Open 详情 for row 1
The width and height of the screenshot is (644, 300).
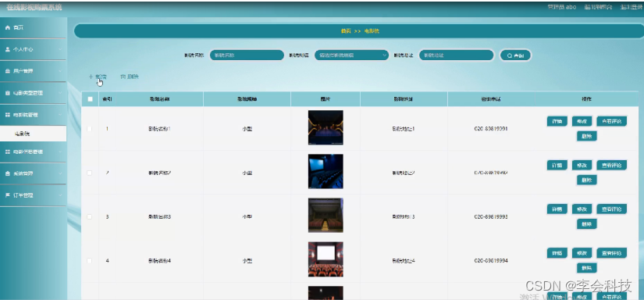557,121
